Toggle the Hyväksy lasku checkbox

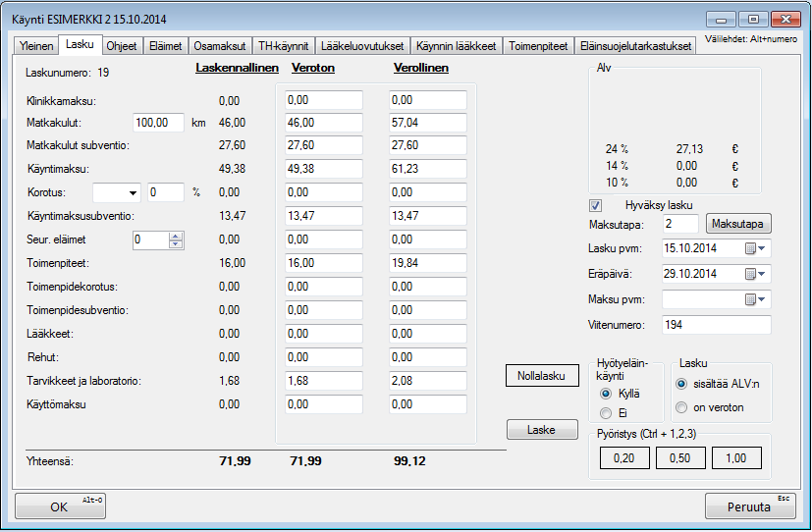pos(596,205)
